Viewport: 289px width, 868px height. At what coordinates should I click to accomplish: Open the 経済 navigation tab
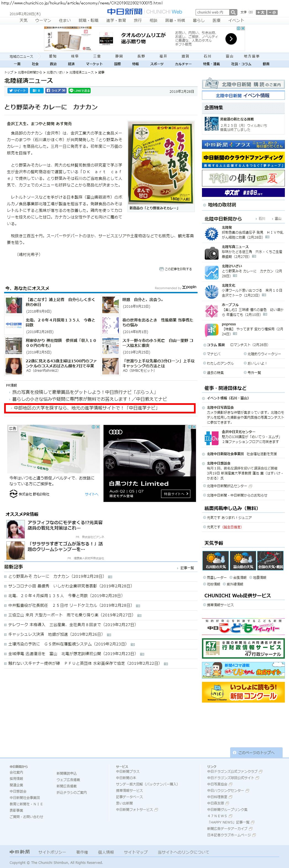[71, 64]
